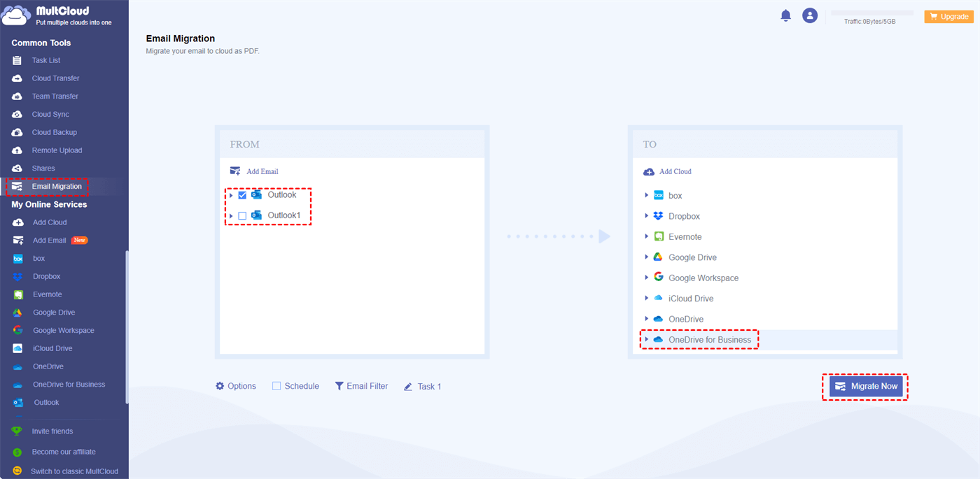Click Add Email in FROM panel
The image size is (980, 479).
point(254,171)
